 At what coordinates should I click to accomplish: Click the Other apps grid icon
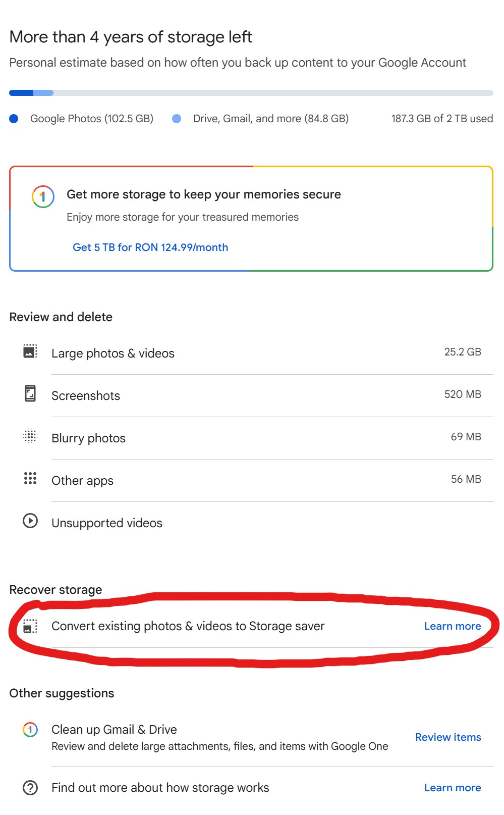click(x=30, y=478)
